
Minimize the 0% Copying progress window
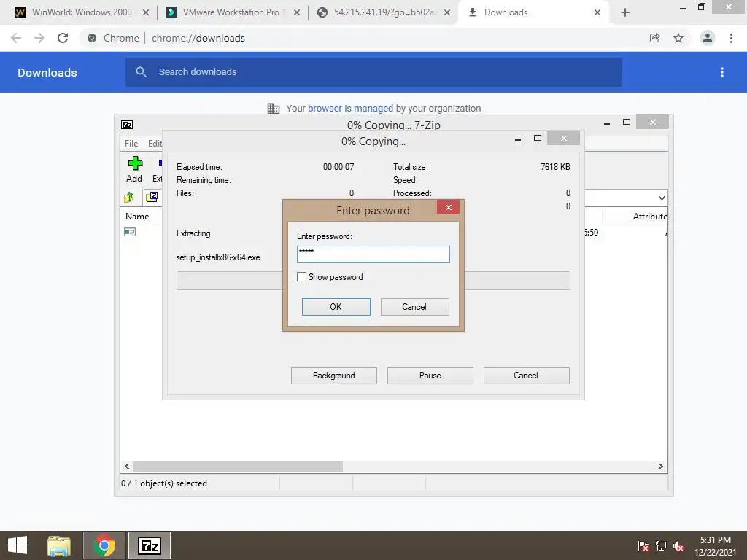point(518,139)
